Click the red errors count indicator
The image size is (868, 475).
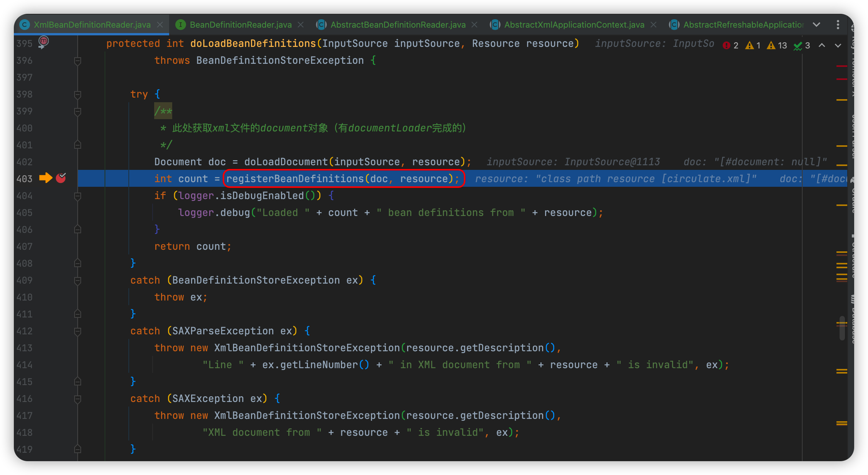click(x=730, y=45)
